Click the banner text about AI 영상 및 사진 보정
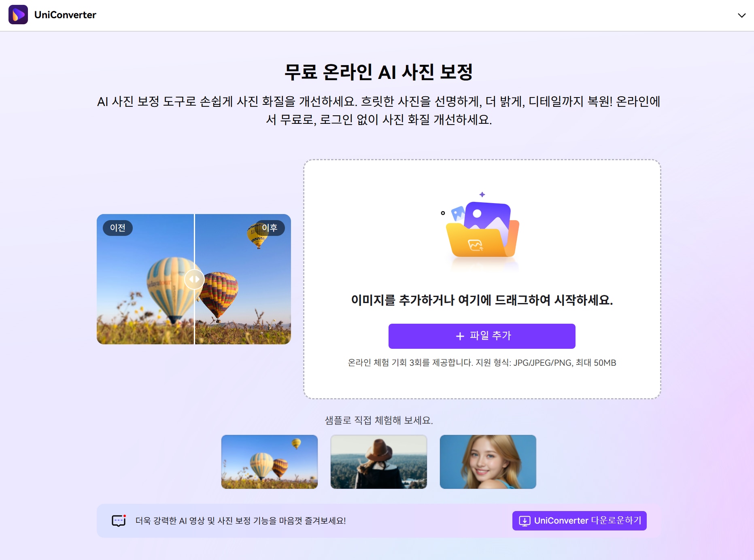The image size is (754, 560). 240,521
